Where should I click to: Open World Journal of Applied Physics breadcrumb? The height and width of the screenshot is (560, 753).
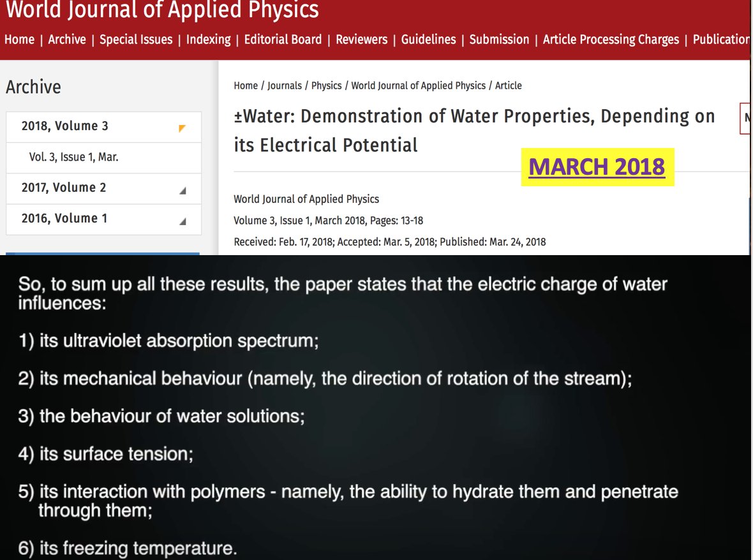pyautogui.click(x=418, y=85)
